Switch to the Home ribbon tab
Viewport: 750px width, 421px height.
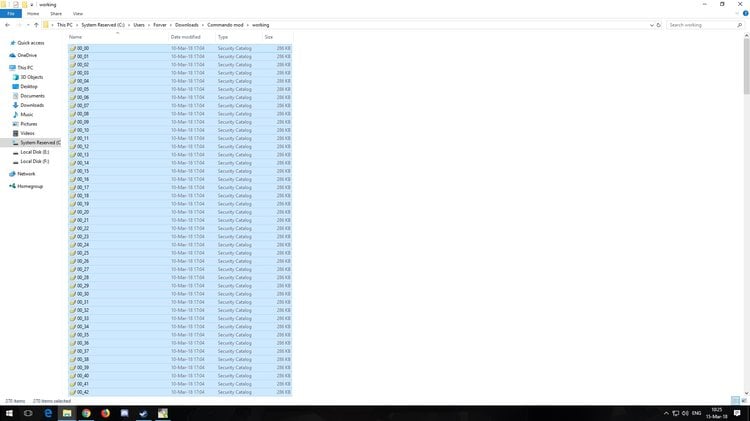(x=33, y=14)
